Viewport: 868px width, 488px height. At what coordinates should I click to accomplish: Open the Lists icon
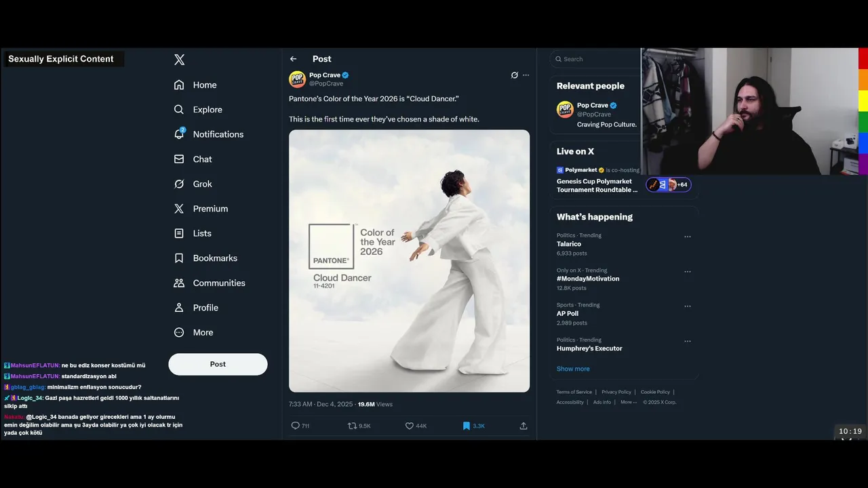[179, 233]
